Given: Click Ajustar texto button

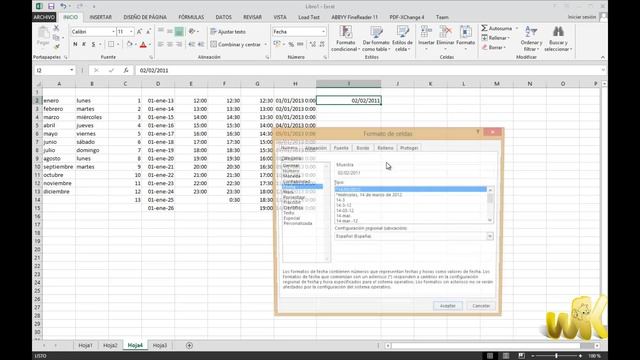Looking at the screenshot, I should tap(228, 31).
